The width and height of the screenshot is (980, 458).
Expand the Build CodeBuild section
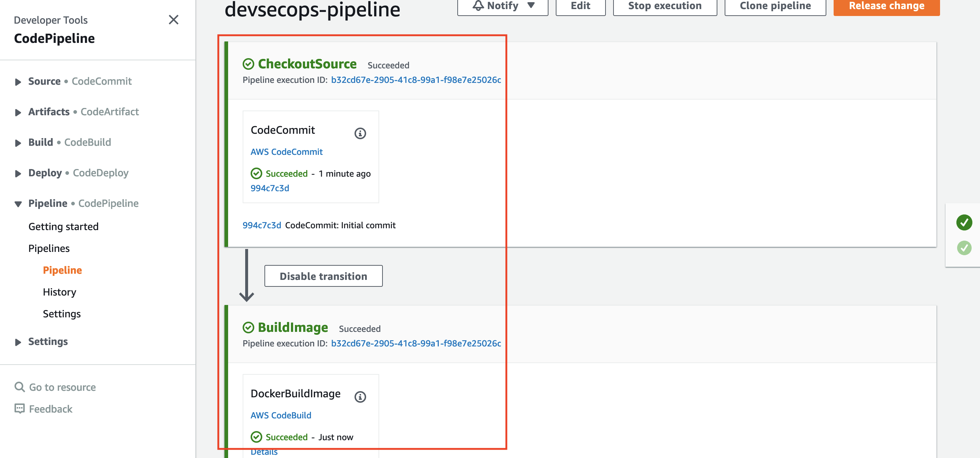coord(18,143)
